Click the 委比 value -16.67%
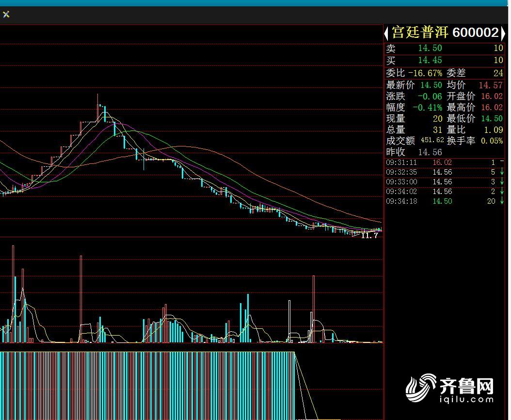The width and height of the screenshot is (511, 420). click(425, 73)
